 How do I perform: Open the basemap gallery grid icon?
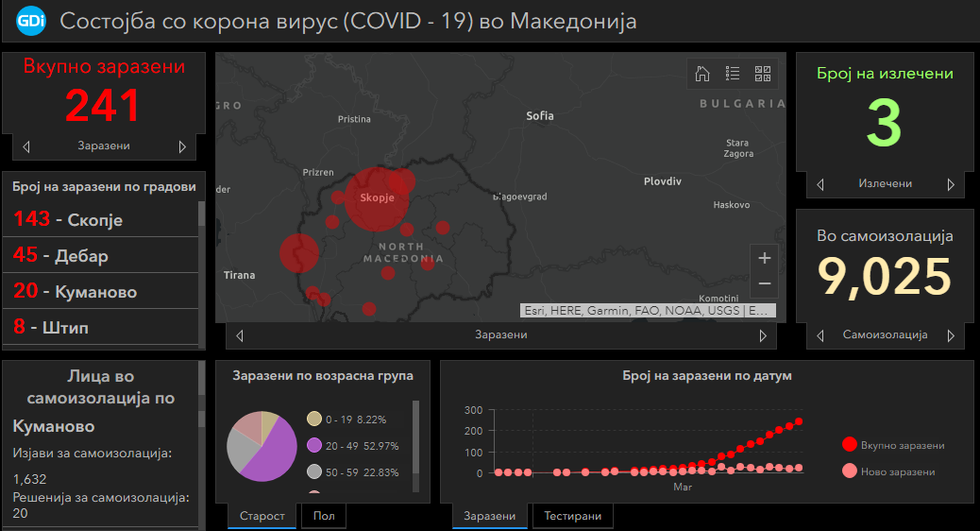click(x=763, y=74)
